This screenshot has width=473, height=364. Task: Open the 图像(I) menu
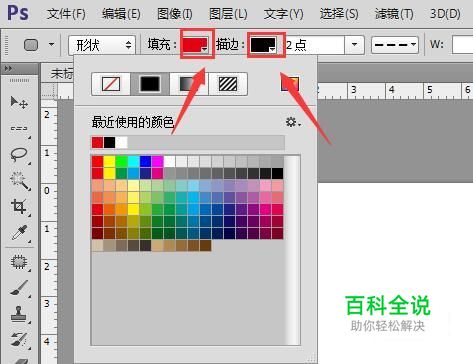pyautogui.click(x=175, y=14)
